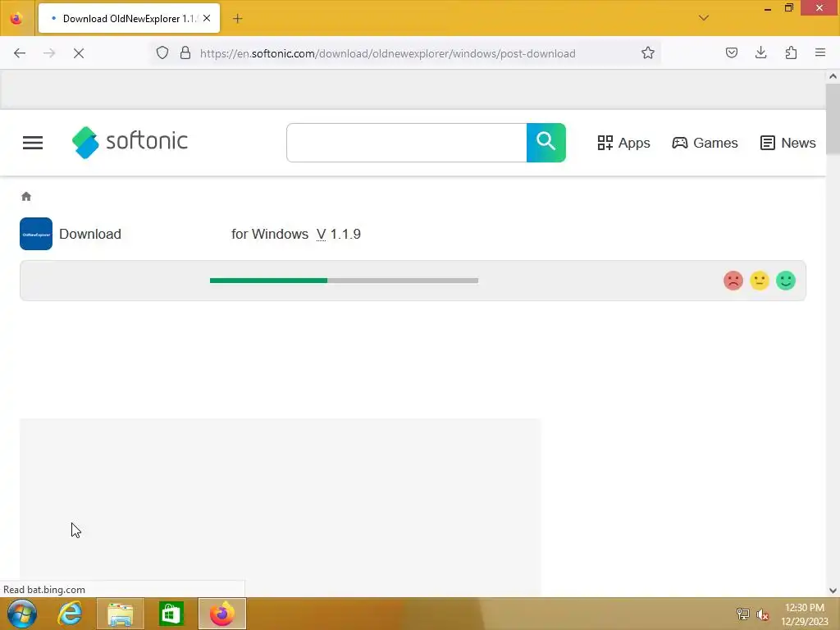Open the Windows Start button
Screen dimensions: 840x630
(22, 614)
